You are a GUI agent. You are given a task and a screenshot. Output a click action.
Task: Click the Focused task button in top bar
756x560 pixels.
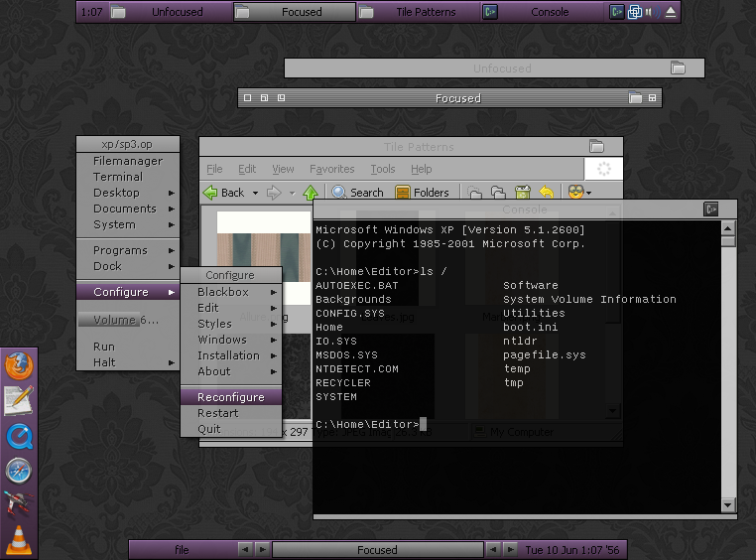pyautogui.click(x=295, y=12)
